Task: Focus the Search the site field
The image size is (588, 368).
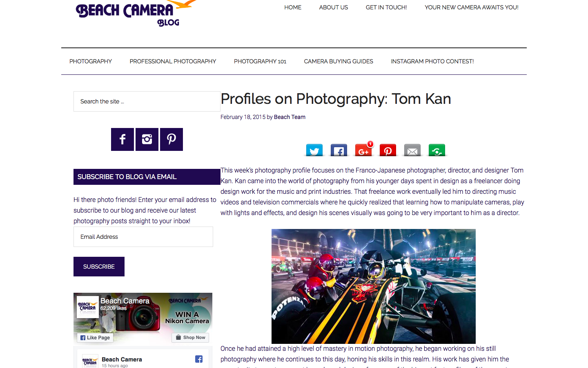Action: [x=147, y=101]
